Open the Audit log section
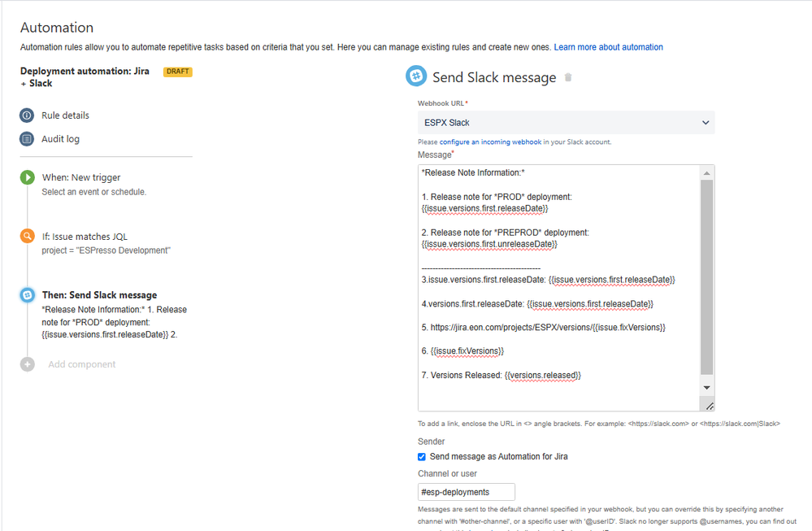 [61, 139]
